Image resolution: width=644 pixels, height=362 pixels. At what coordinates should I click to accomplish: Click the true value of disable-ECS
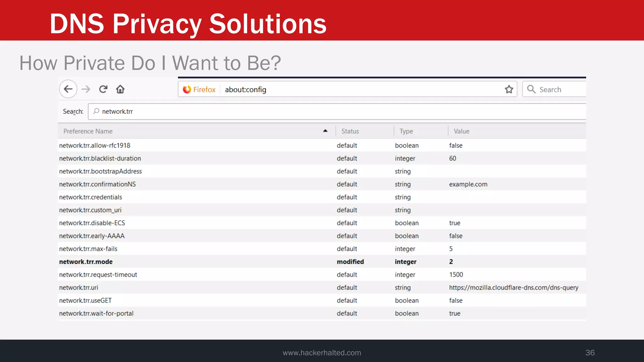coord(455,223)
